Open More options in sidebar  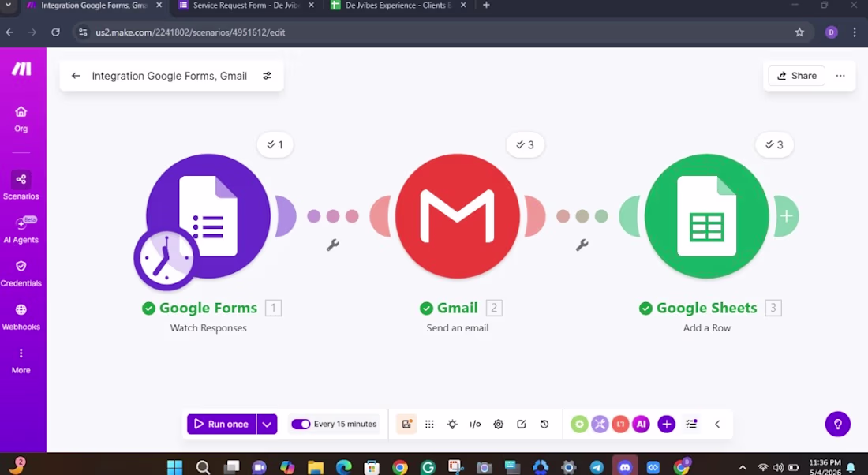21,361
